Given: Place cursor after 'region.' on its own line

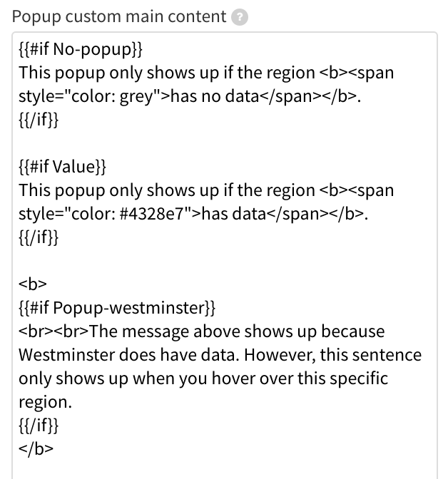Looking at the screenshot, I should [x=72, y=402].
